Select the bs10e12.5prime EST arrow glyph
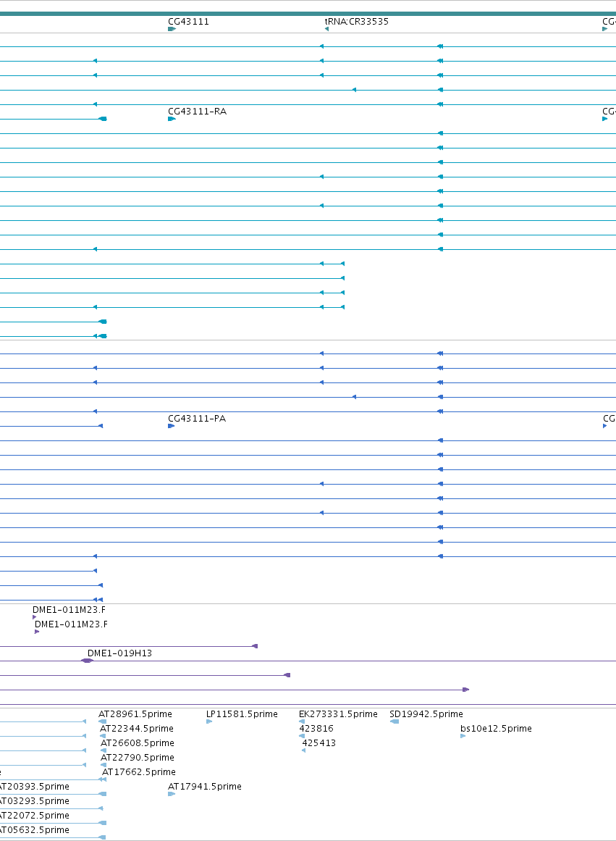The width and height of the screenshot is (616, 841). coord(463,737)
